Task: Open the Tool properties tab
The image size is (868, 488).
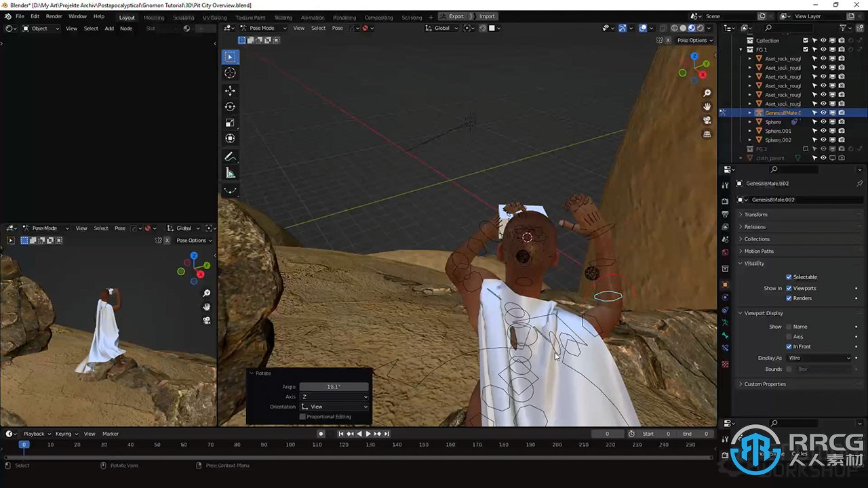Action: (x=725, y=185)
